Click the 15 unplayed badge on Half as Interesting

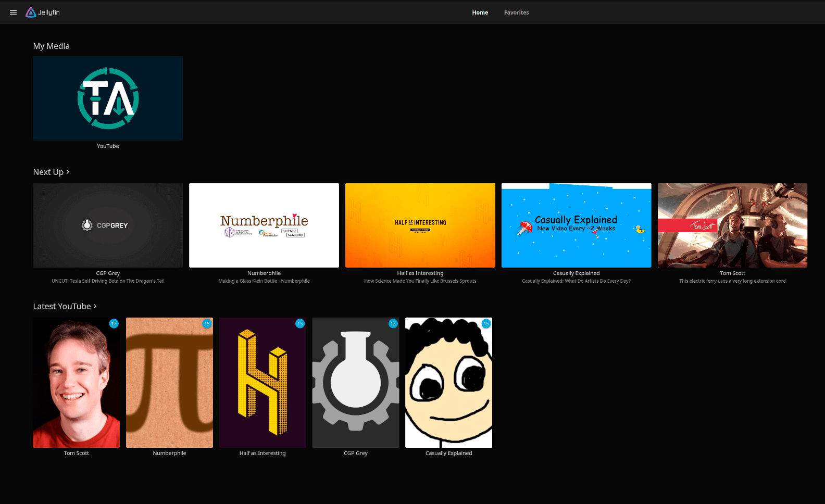(x=300, y=324)
